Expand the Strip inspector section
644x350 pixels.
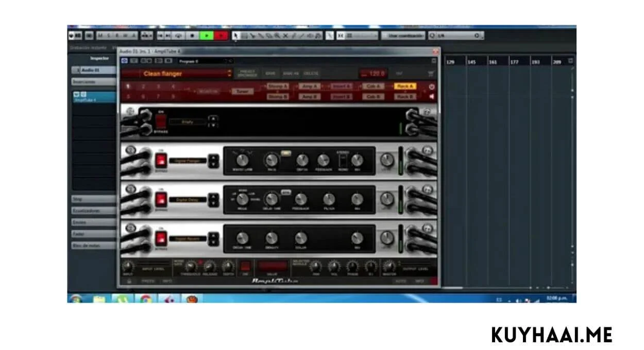click(x=93, y=199)
